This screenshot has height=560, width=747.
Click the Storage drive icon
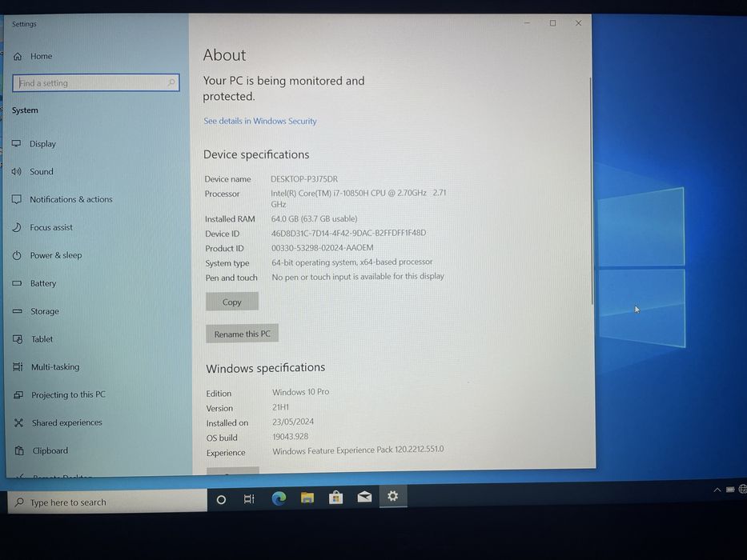pyautogui.click(x=18, y=311)
